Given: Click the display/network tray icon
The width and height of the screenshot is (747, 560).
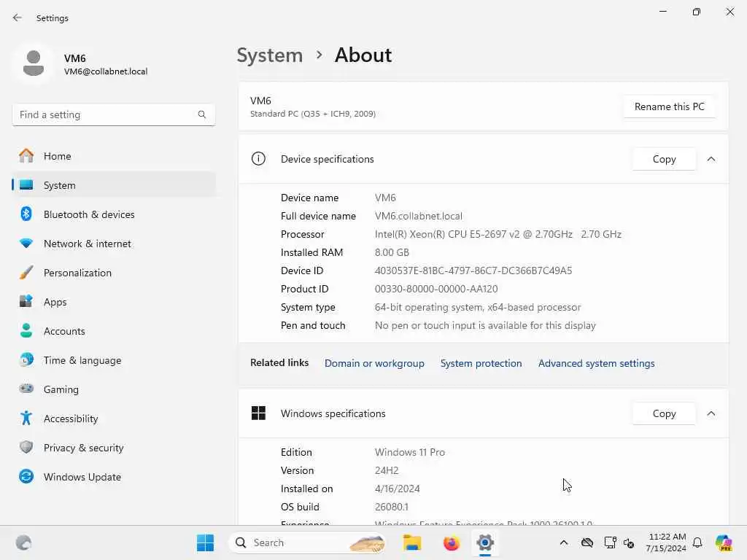Looking at the screenshot, I should [x=610, y=542].
